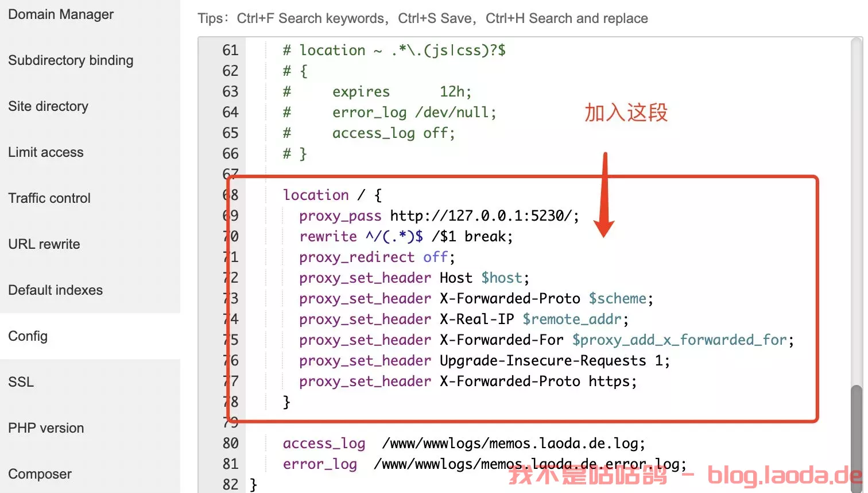Click on the access_log path line
The width and height of the screenshot is (868, 493).
513,444
